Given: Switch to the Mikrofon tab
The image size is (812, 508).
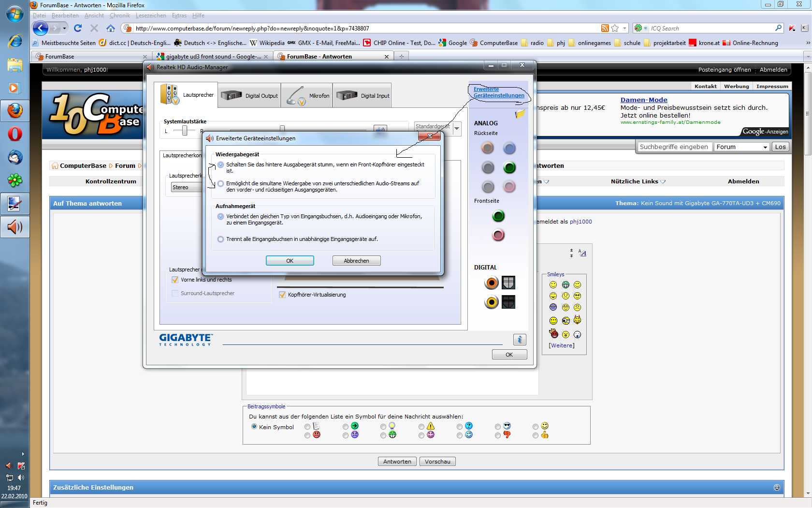Looking at the screenshot, I should [307, 95].
